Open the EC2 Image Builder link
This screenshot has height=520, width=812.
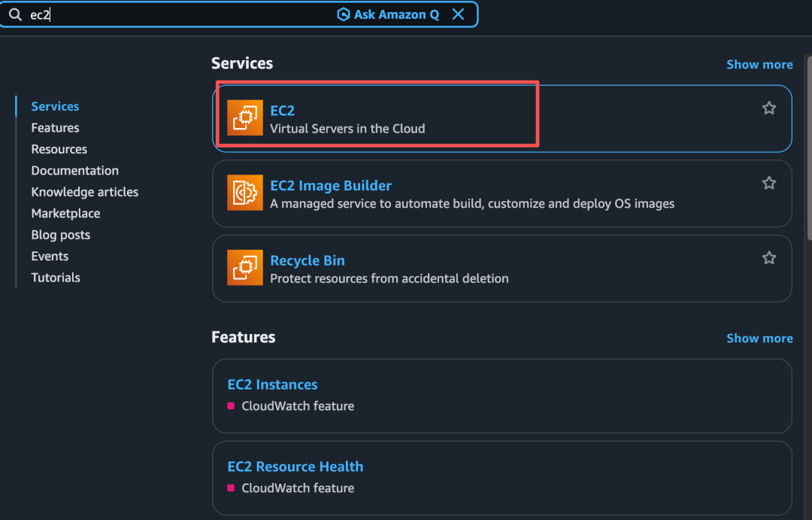tap(330, 186)
